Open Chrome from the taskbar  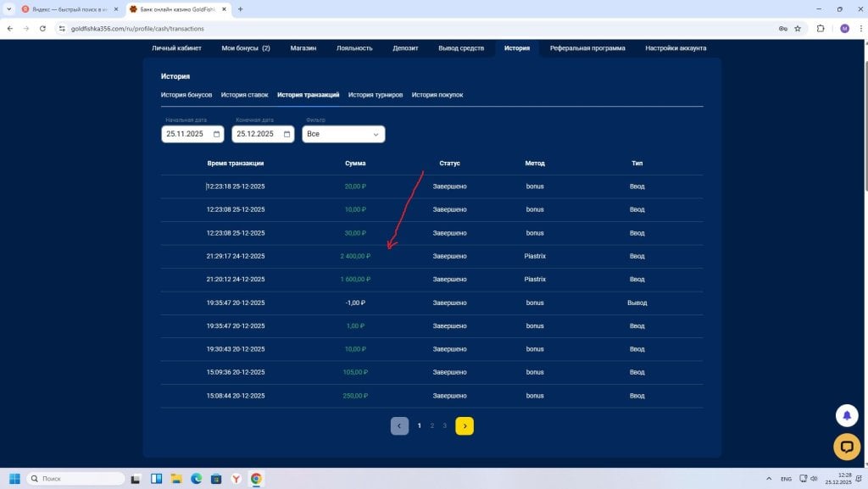tap(256, 479)
